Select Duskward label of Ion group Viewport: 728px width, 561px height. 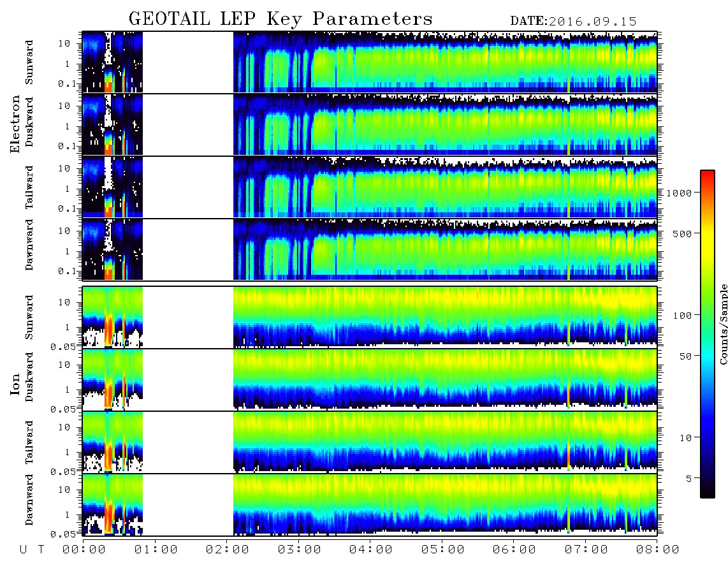pyautogui.click(x=29, y=377)
